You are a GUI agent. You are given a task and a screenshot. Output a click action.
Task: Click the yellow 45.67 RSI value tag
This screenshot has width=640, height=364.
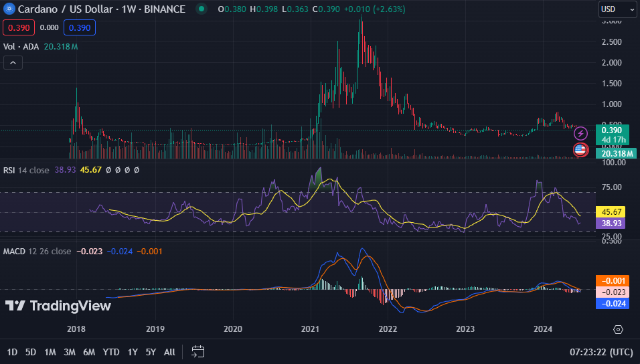(611, 212)
